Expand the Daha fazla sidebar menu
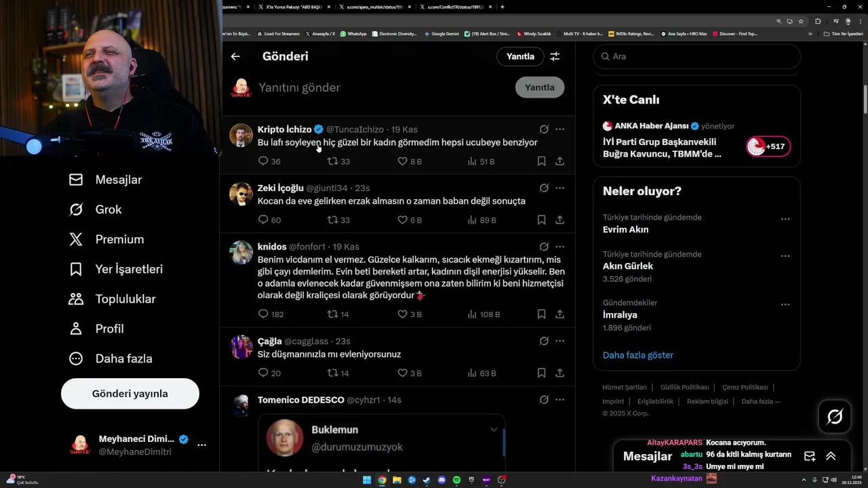 [111, 359]
